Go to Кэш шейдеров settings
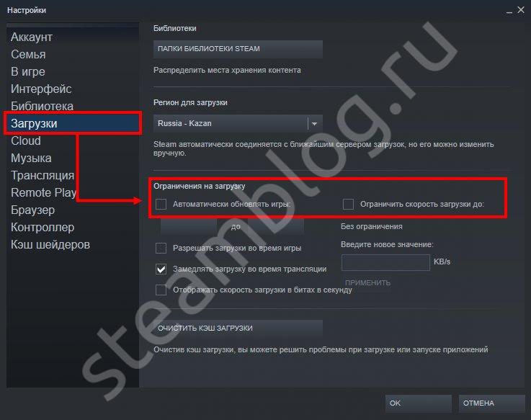 tap(50, 244)
